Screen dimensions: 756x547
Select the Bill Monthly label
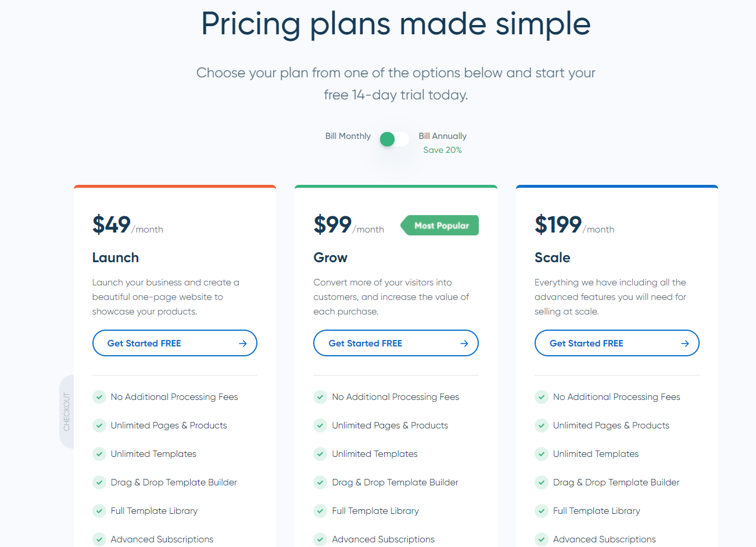click(x=347, y=136)
